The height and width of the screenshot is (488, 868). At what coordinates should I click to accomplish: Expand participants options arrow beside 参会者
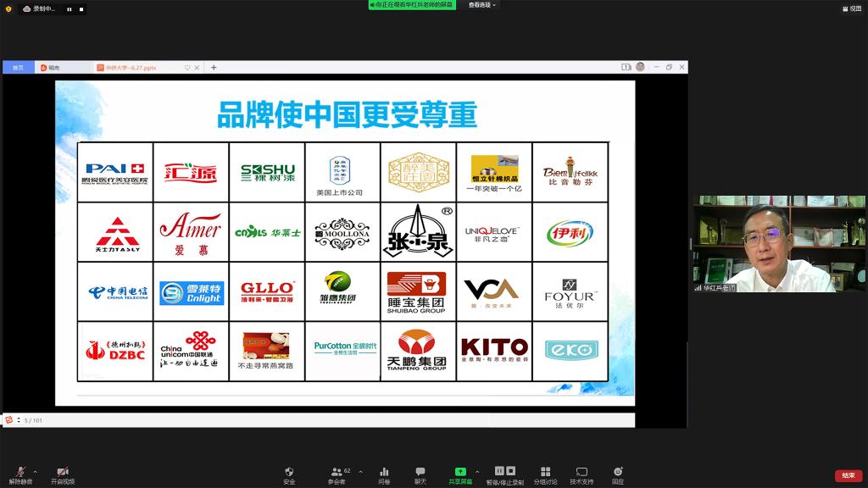coord(360,472)
